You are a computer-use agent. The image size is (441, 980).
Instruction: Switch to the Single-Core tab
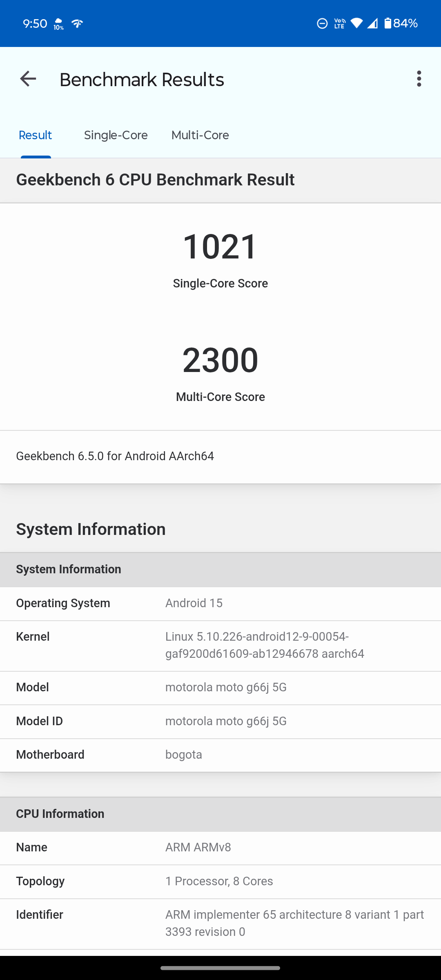[x=116, y=135]
